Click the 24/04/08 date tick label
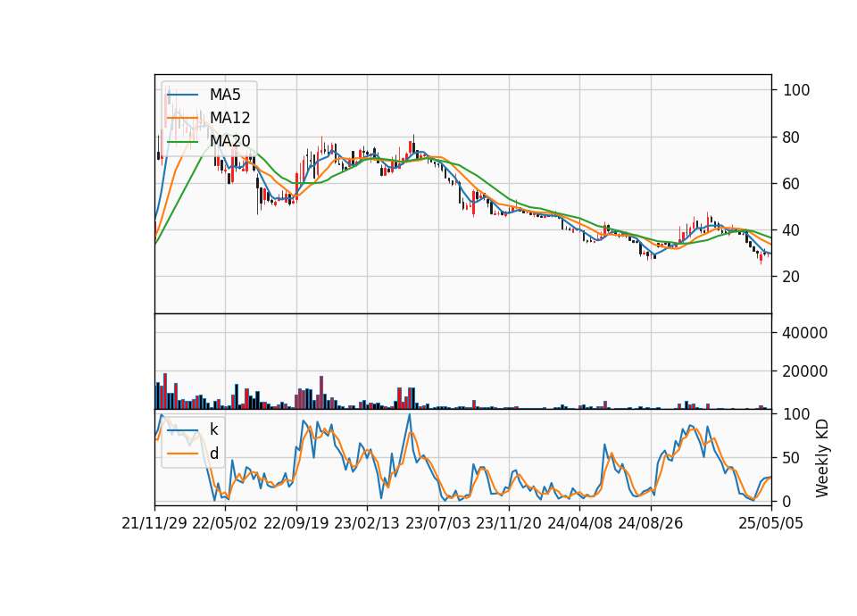 [580, 524]
